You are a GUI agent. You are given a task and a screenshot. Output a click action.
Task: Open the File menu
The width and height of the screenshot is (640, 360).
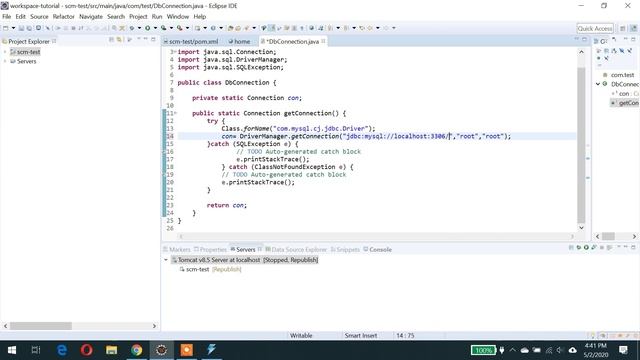(x=7, y=17)
